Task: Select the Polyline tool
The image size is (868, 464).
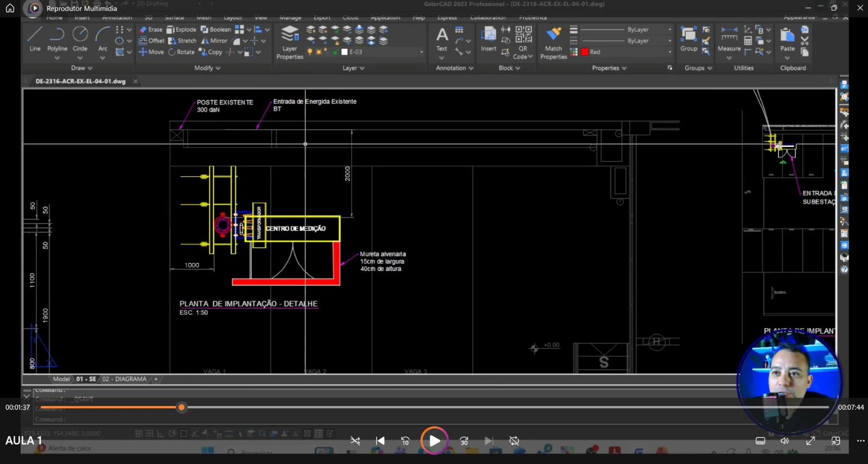Action: [57, 39]
